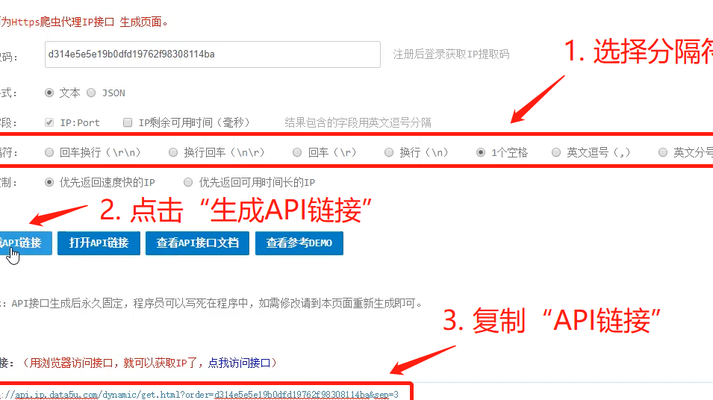Click the 注册后登录获取IP提取码 hint text
713x400 pixels.
pos(451,55)
